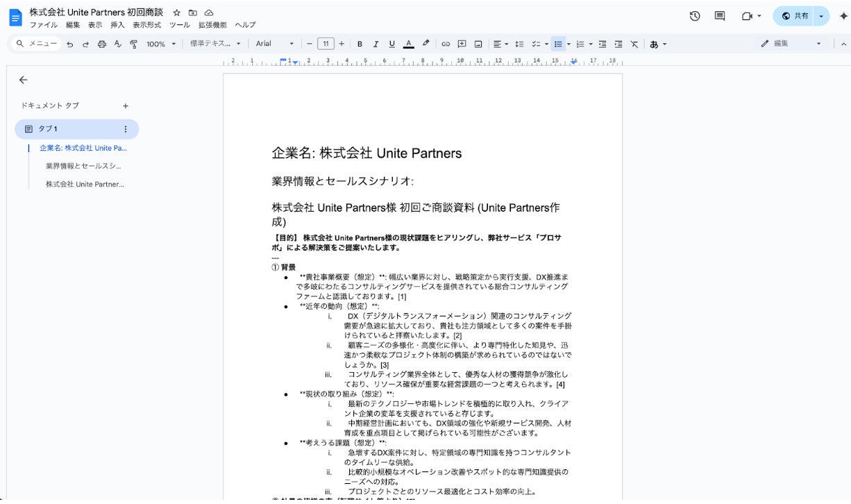
Task: Open the ヘルプ menu
Action: (245, 25)
